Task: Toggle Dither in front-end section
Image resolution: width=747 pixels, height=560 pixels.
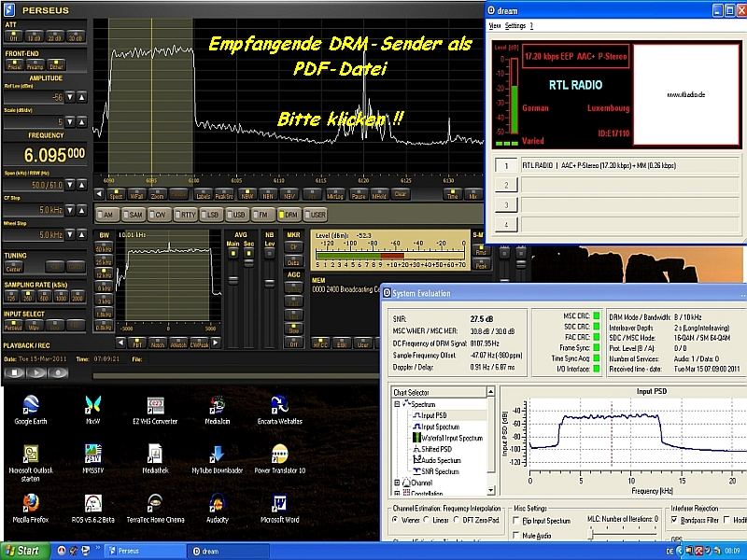Action: pos(56,65)
